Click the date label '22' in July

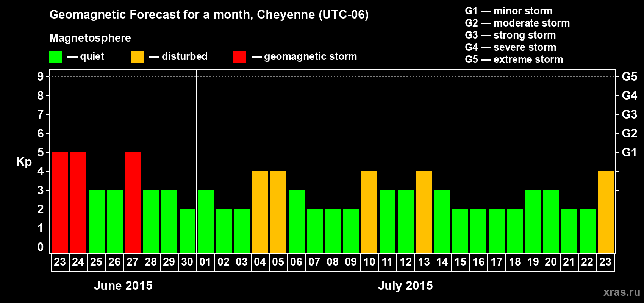pyautogui.click(x=587, y=262)
